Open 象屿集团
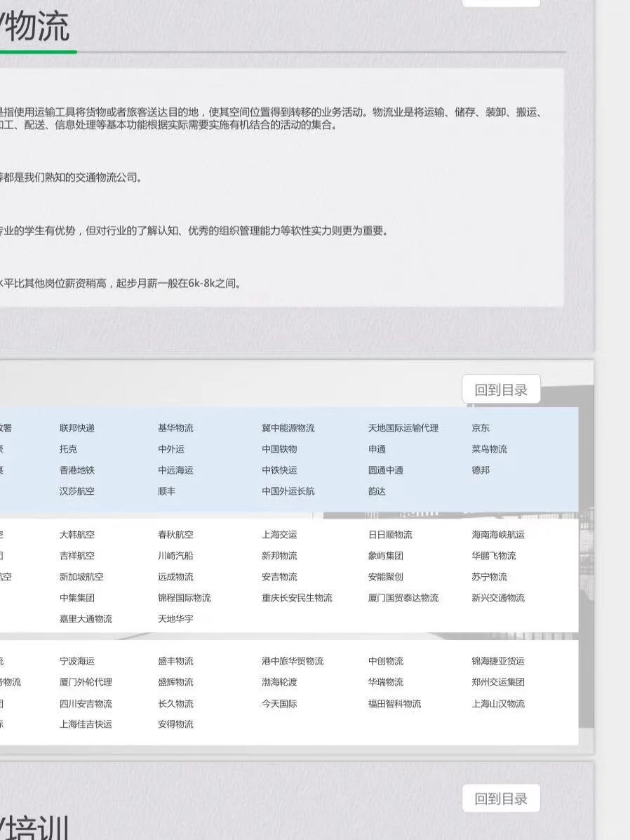This screenshot has width=630, height=840. coord(386,556)
